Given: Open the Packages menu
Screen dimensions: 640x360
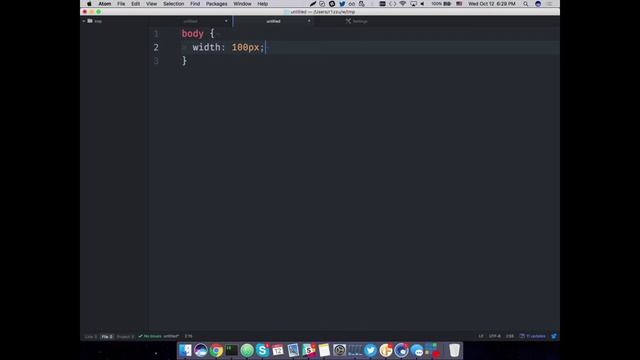Looking at the screenshot, I should [x=216, y=4].
